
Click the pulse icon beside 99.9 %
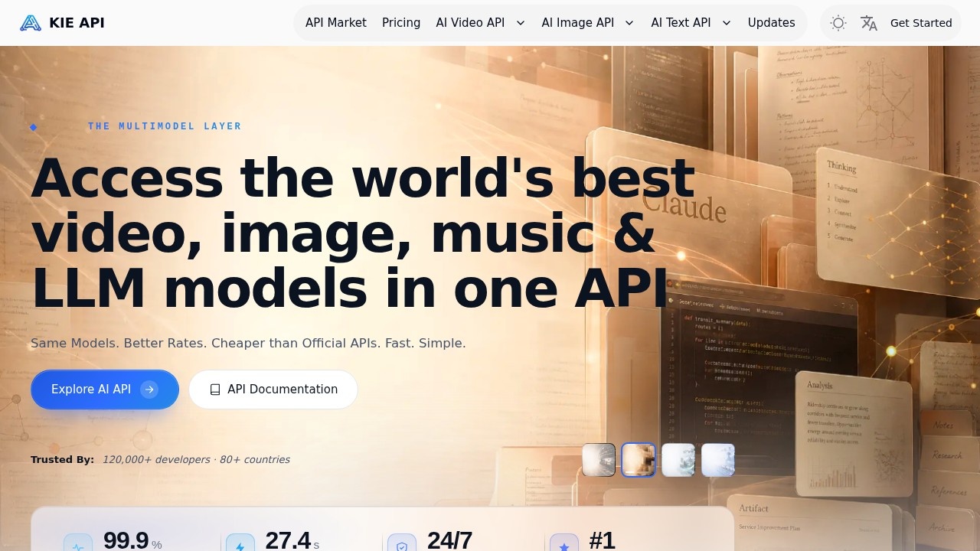click(78, 546)
